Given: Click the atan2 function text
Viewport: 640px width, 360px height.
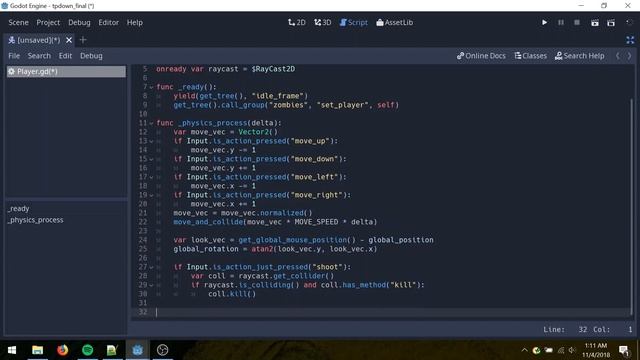Looking at the screenshot, I should (262, 249).
